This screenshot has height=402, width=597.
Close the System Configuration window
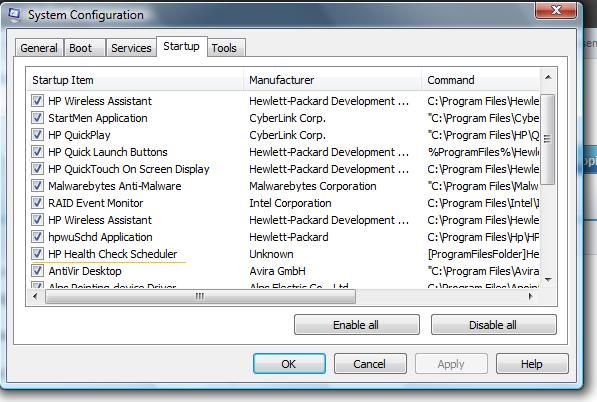(x=556, y=10)
